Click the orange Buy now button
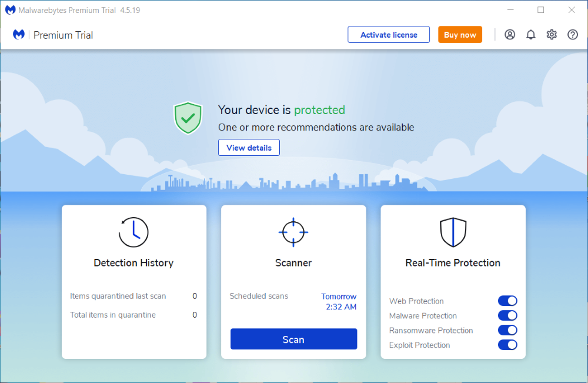The height and width of the screenshot is (383, 588). point(460,35)
